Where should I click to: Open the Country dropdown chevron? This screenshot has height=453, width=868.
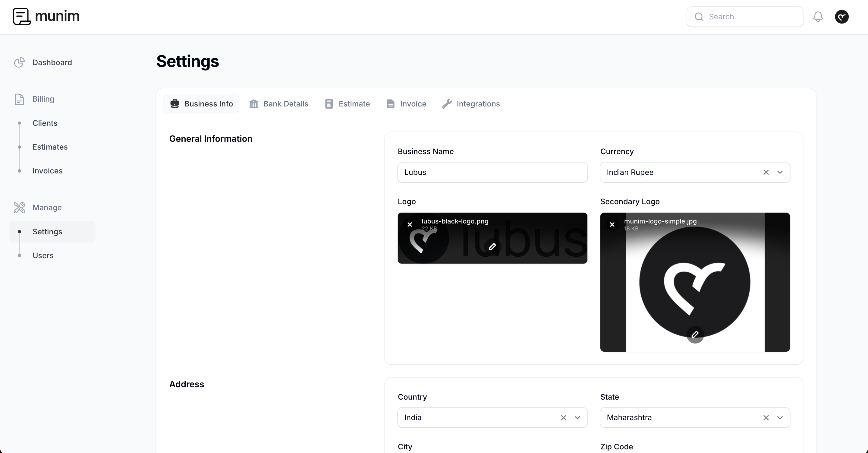[577, 418]
